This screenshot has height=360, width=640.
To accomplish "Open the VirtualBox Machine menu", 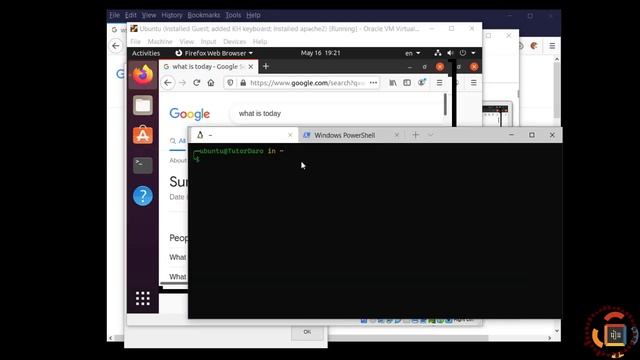I will point(160,42).
